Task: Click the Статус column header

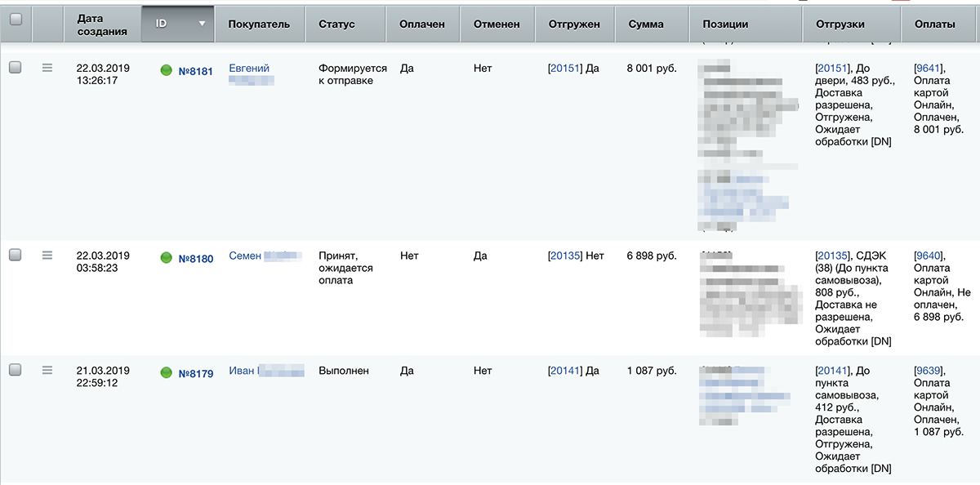Action: pos(336,24)
